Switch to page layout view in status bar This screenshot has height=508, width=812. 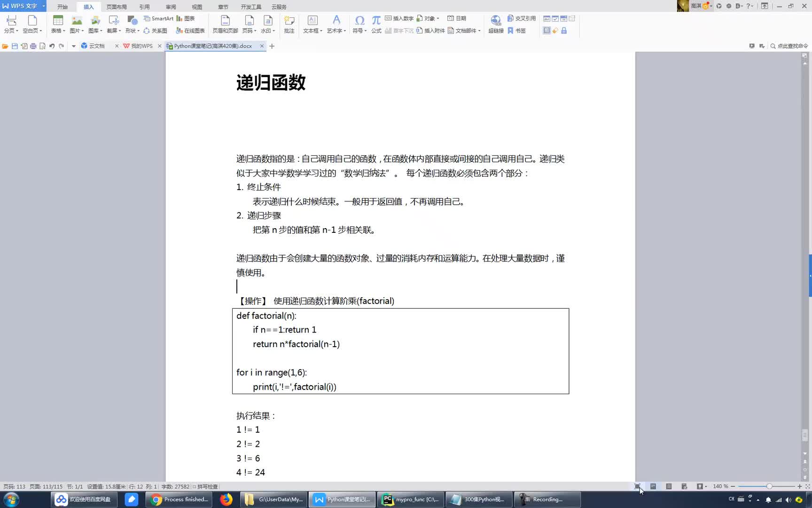pyautogui.click(x=653, y=486)
